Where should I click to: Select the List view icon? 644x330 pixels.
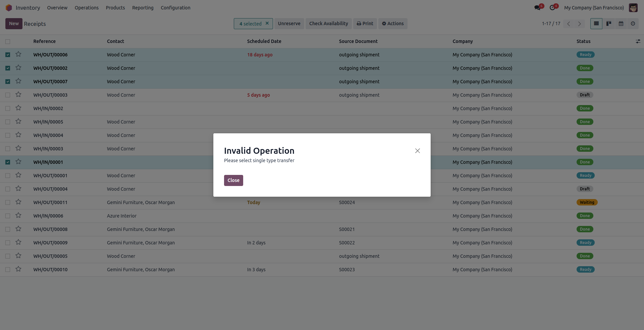click(x=596, y=23)
